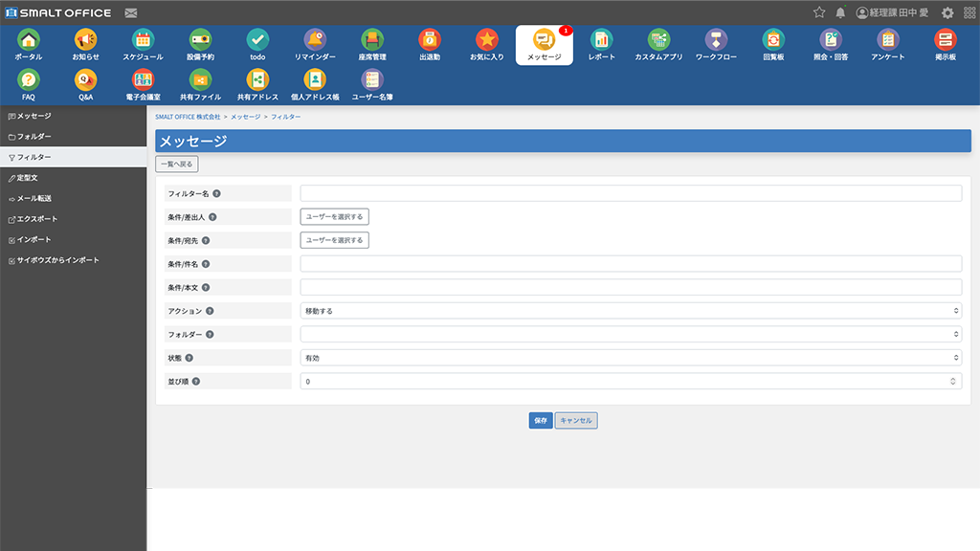
Task: Open the settings gear icon
Action: click(x=947, y=12)
